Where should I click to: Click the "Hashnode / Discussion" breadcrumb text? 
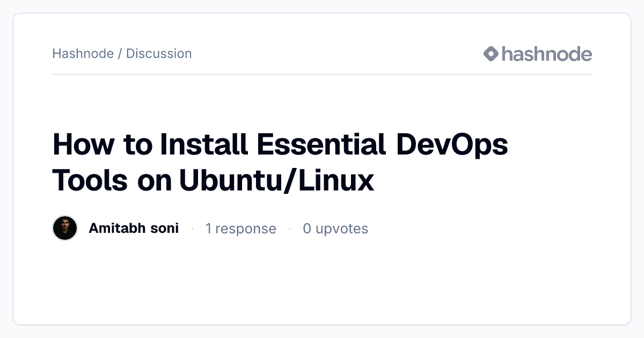[x=122, y=54]
